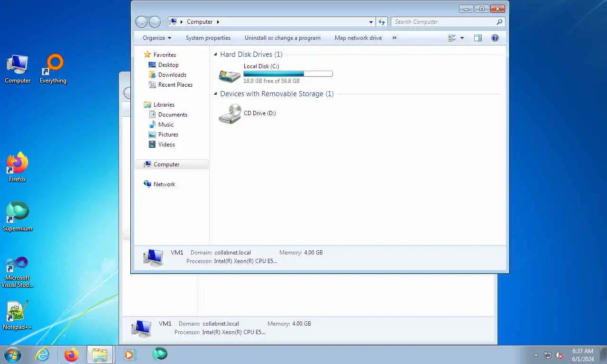Open Recent Places in navigation pane
Viewport: 607px width, 364px height.
point(175,85)
